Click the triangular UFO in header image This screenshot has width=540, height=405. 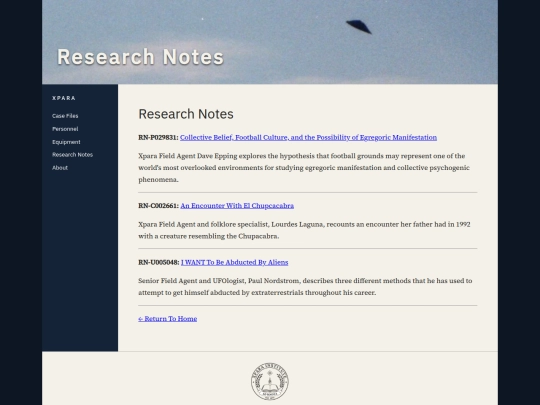pyautogui.click(x=359, y=27)
